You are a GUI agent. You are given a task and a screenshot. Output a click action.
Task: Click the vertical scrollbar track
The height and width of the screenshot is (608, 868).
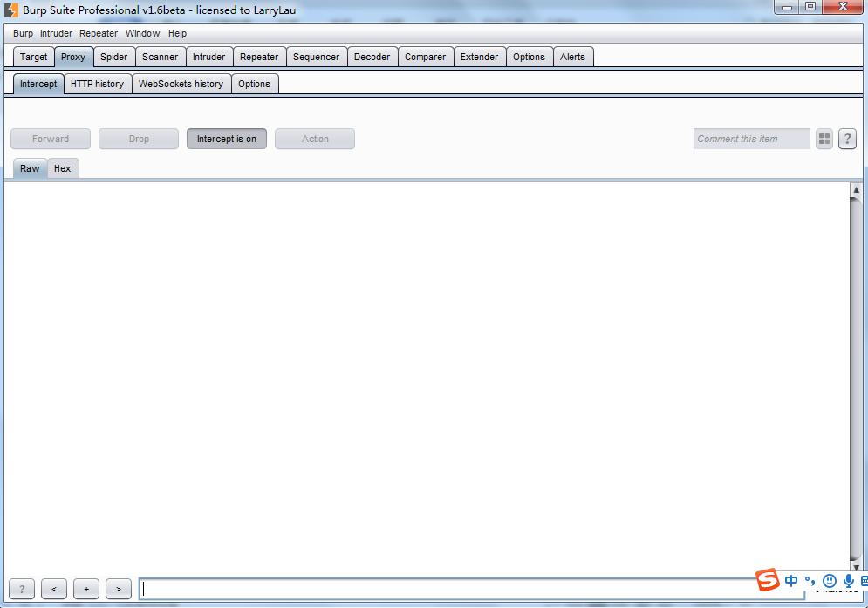pyautogui.click(x=856, y=379)
